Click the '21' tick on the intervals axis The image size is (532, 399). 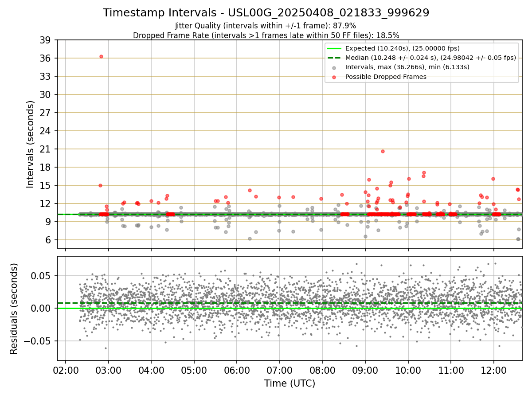click(45, 149)
